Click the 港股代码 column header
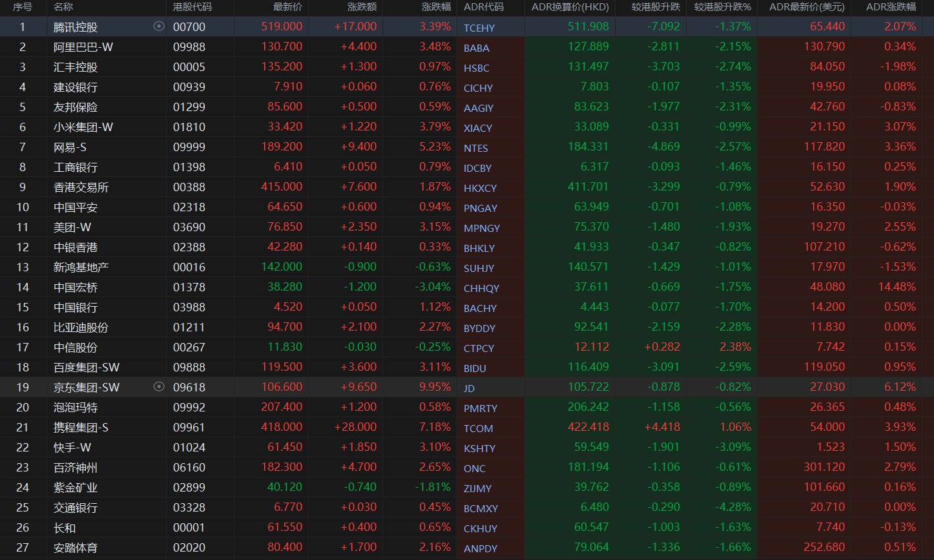This screenshot has width=934, height=560. click(192, 7)
